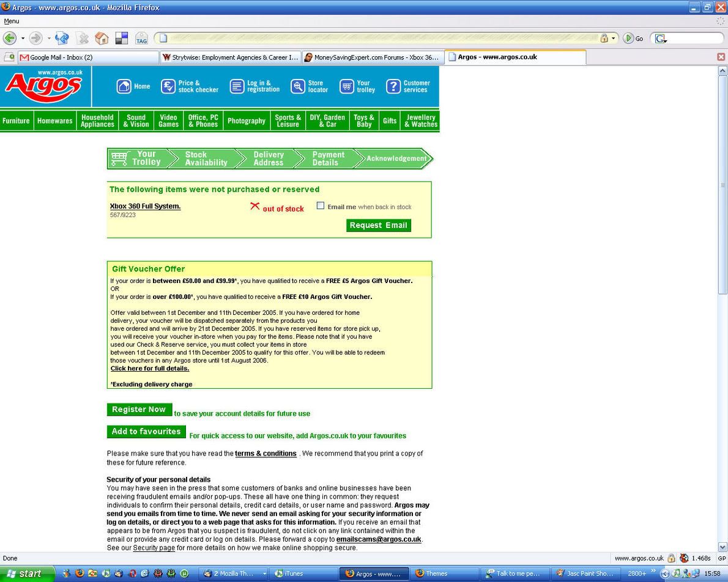Screen dimensions: 728x582
Task: Open the search engine selector dropdown
Action: 661,39
